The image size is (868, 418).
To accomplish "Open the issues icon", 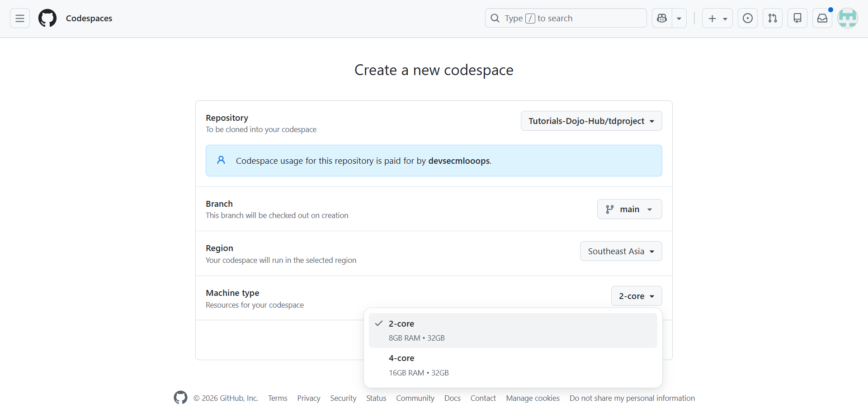I will (747, 18).
